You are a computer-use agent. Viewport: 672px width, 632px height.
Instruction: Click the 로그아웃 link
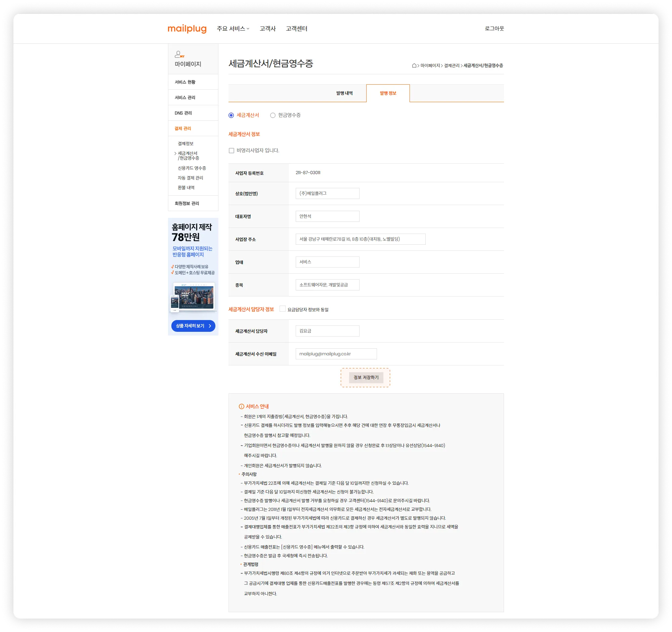tap(494, 29)
